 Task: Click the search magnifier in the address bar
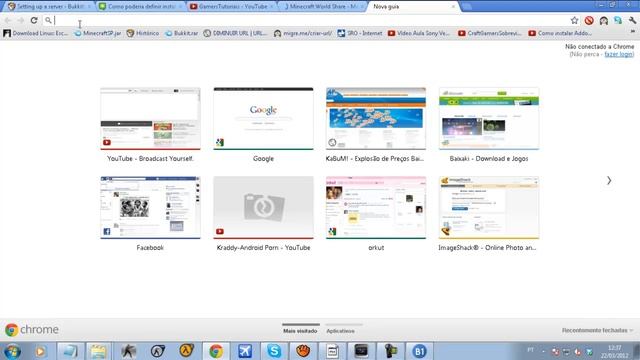(48, 20)
